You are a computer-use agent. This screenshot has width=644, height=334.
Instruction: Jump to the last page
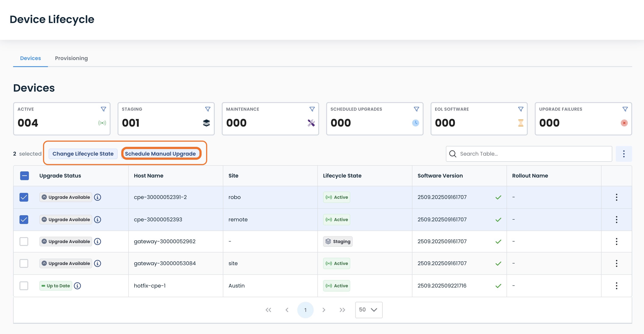tap(342, 310)
